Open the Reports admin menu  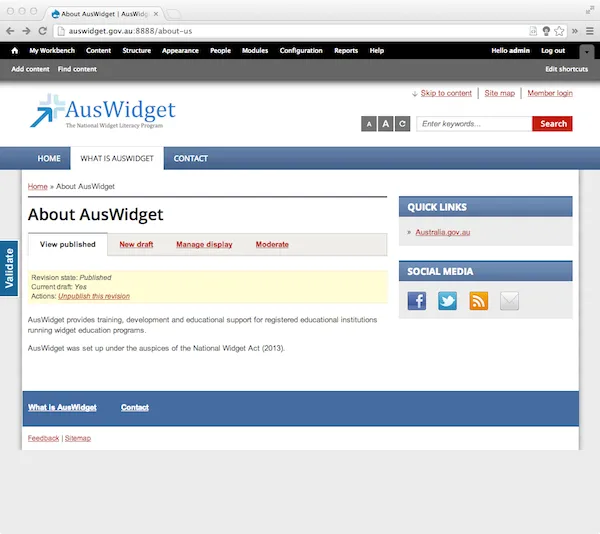pos(346,50)
